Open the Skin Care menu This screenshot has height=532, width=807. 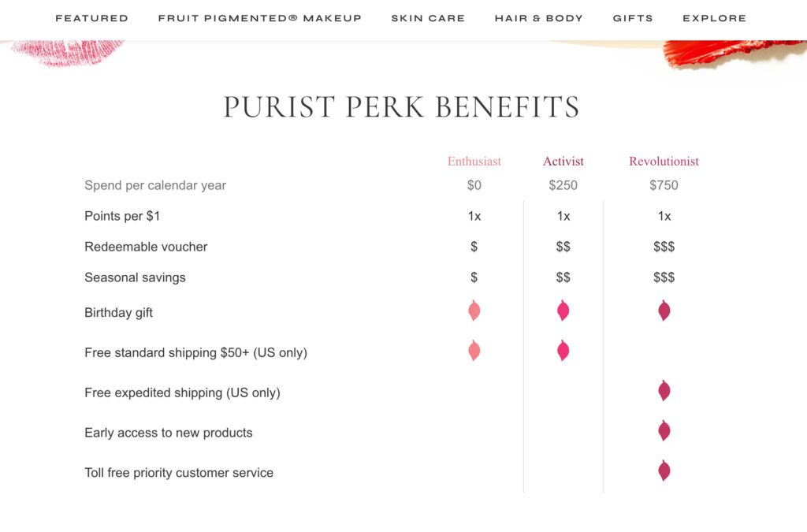pyautogui.click(x=428, y=18)
